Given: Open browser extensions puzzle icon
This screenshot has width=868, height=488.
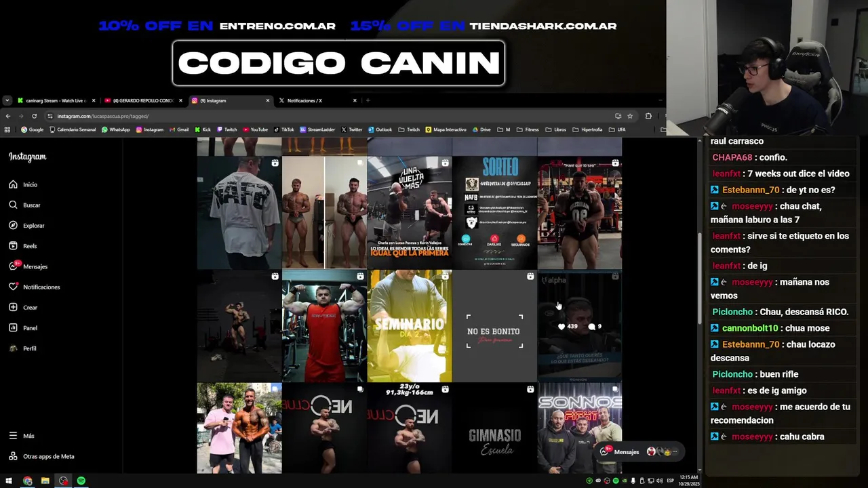Looking at the screenshot, I should tap(648, 116).
